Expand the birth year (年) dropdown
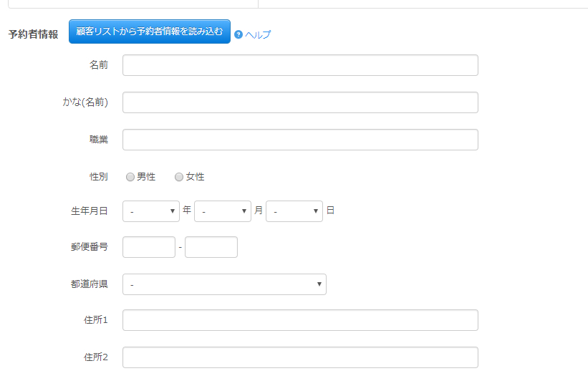Image resolution: width=588 pixels, height=376 pixels. click(151, 211)
